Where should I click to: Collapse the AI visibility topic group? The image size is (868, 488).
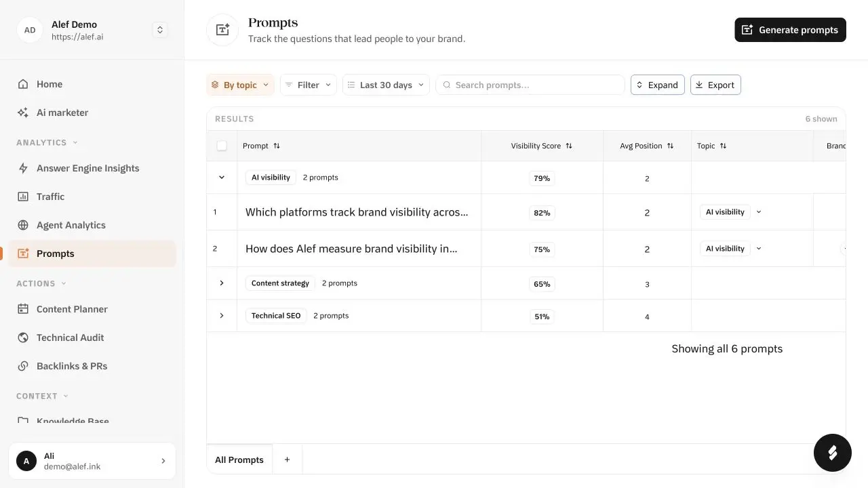(x=222, y=178)
